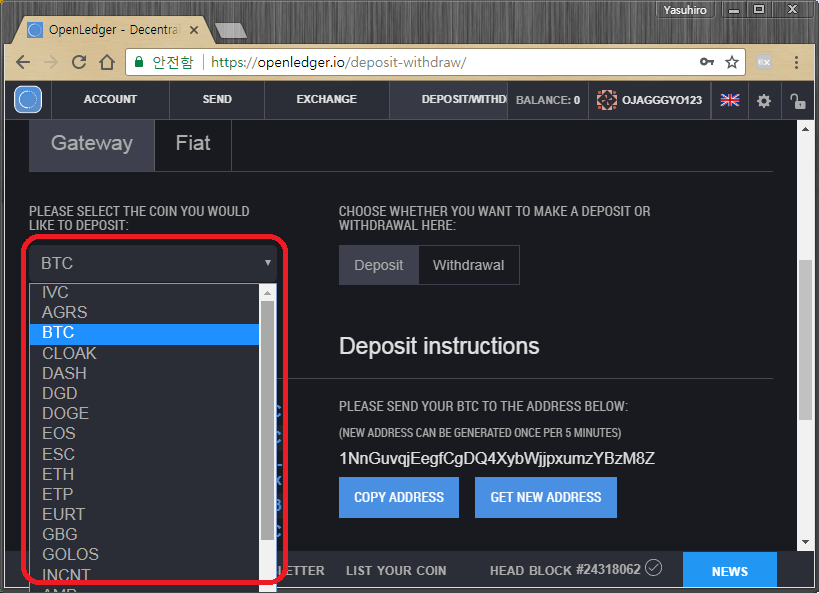Switch to the Gateway tab
Screen dimensions: 819x593
click(x=92, y=145)
